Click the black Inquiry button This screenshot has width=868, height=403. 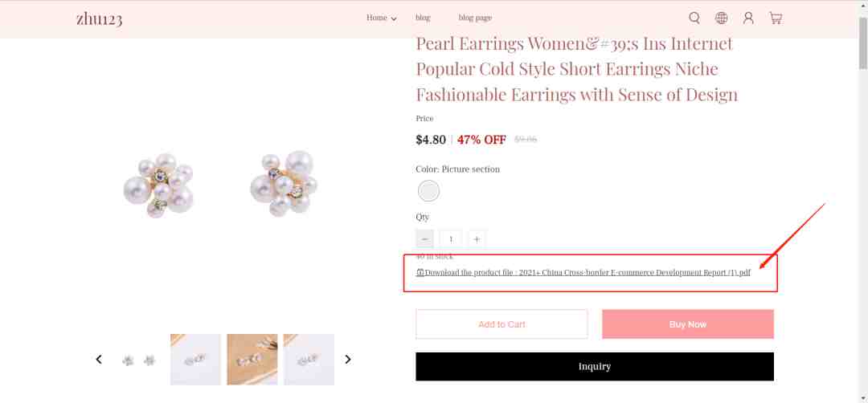595,367
